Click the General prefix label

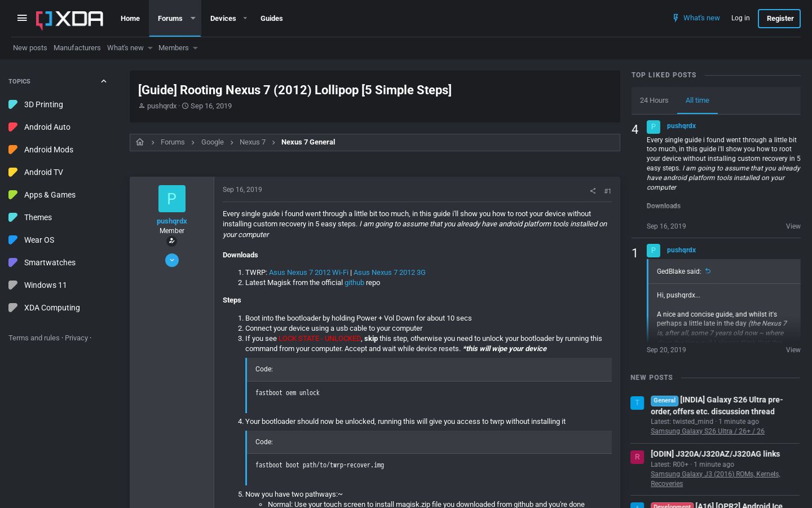664,401
